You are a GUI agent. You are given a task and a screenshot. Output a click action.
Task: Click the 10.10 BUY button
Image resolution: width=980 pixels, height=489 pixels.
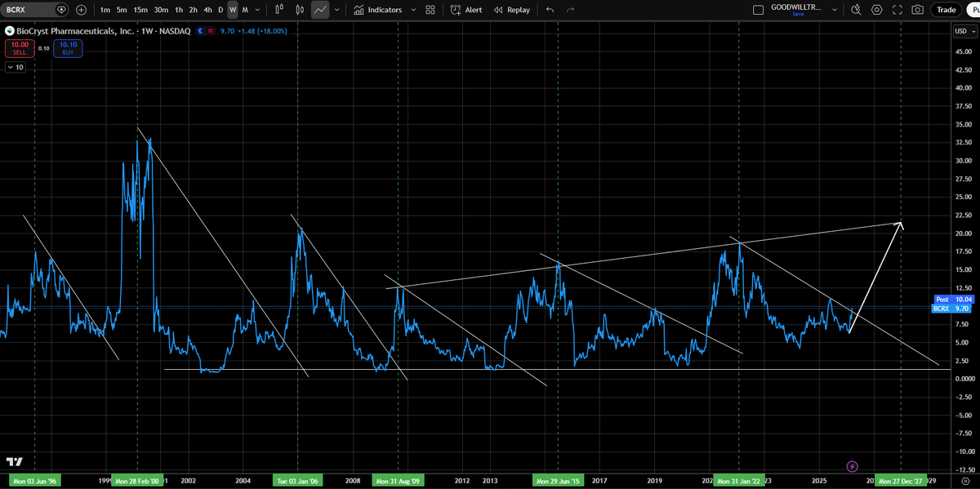coord(69,48)
